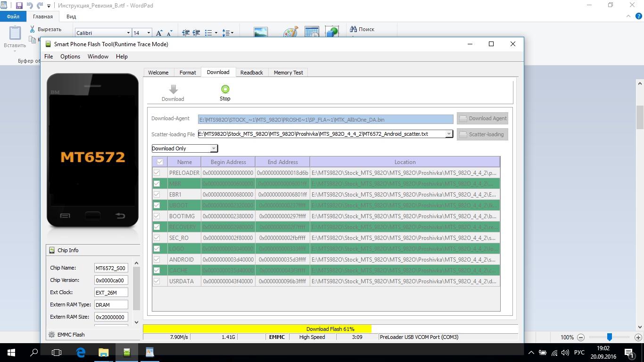This screenshot has width=644, height=362.
Task: Click the WordPad zoom slider handle
Action: coord(609,337)
